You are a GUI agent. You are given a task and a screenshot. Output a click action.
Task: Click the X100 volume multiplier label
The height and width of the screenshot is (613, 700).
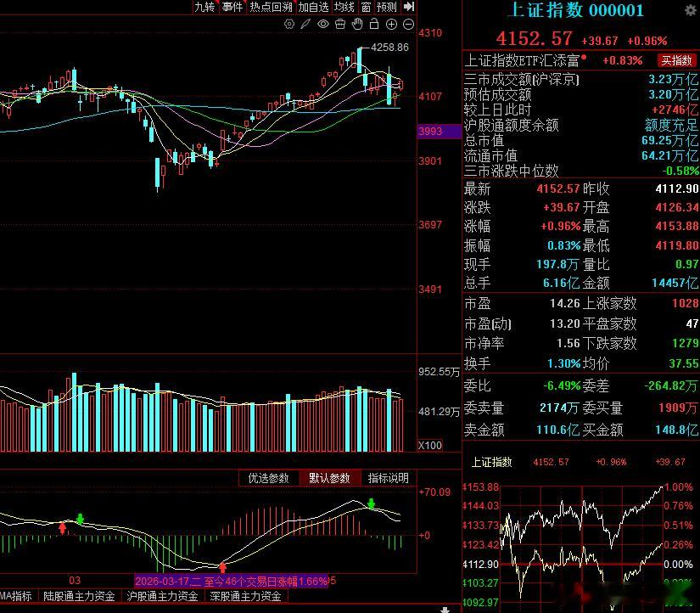click(x=430, y=445)
